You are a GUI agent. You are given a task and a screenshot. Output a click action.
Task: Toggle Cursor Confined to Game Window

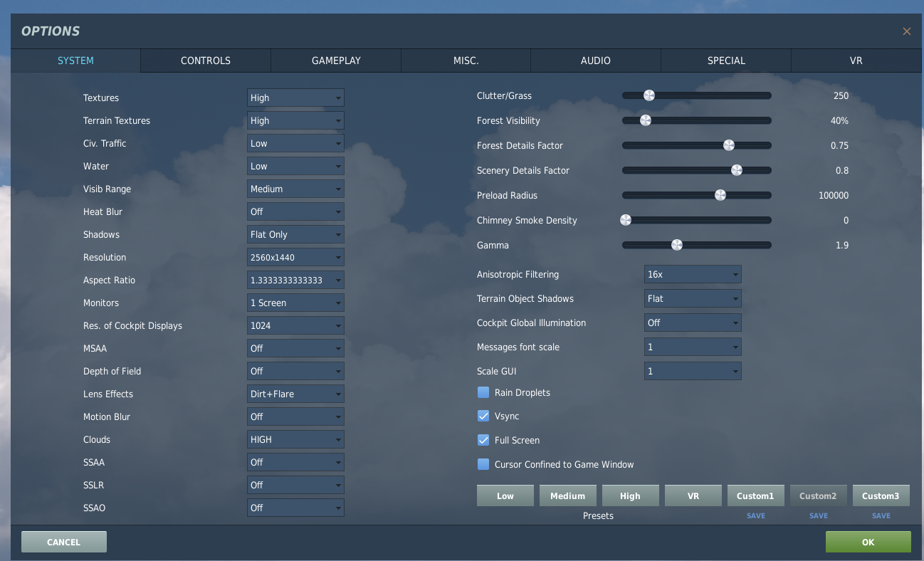[483, 464]
